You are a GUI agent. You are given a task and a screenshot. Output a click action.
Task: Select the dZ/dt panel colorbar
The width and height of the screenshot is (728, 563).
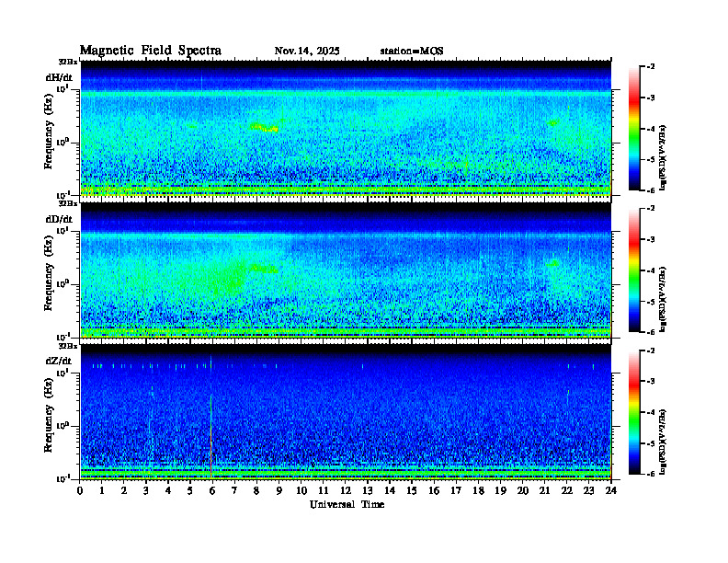coord(634,412)
